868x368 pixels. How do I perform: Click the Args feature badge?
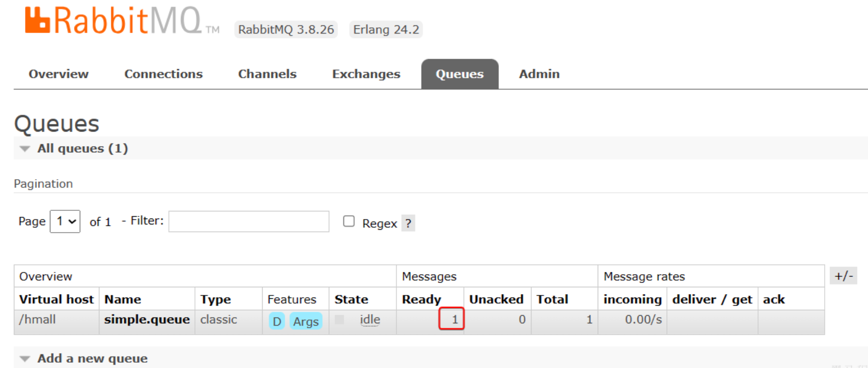point(306,321)
